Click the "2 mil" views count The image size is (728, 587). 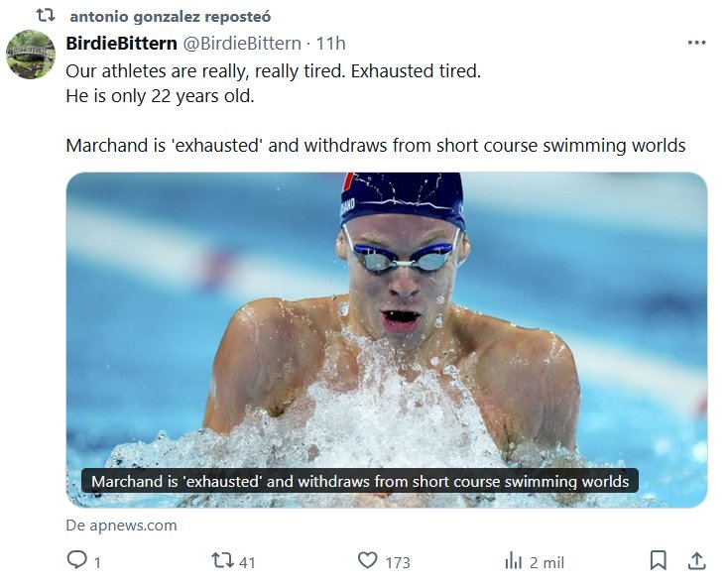coord(546,562)
